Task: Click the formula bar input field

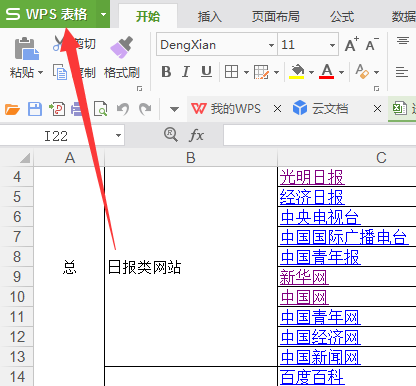Action: 319,135
